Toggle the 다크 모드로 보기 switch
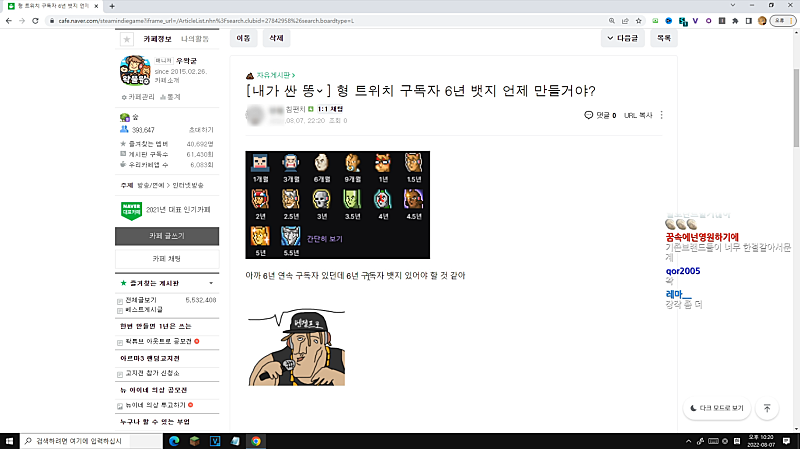Viewport: 800px width, 449px height. pyautogui.click(x=717, y=408)
